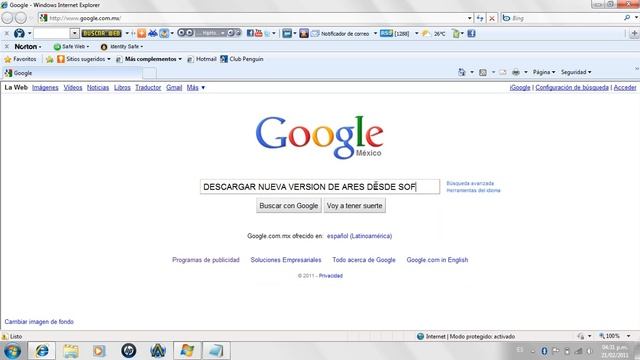
Task: Expand the Más complementos dropdown
Action: coord(180,59)
